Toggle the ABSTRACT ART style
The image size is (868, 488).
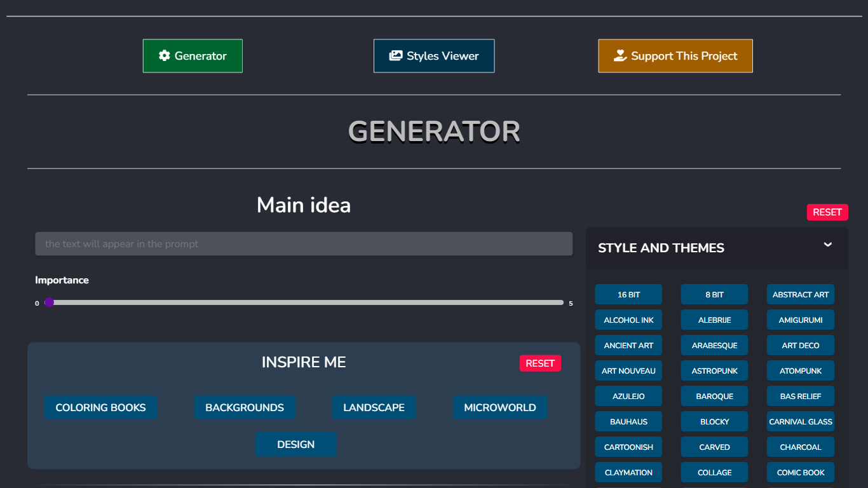(x=800, y=294)
